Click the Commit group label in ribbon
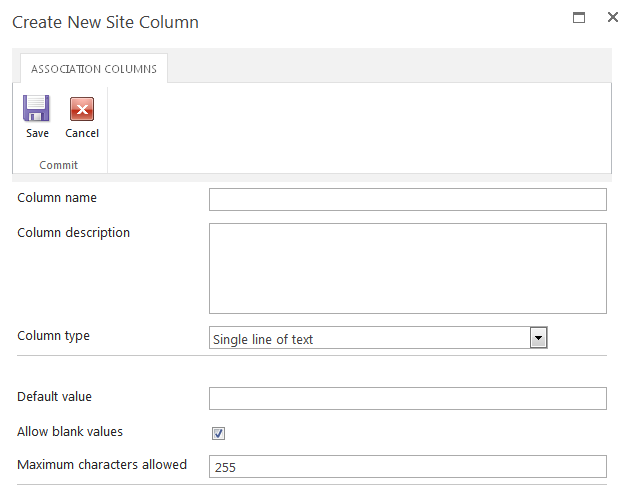 pyautogui.click(x=59, y=165)
